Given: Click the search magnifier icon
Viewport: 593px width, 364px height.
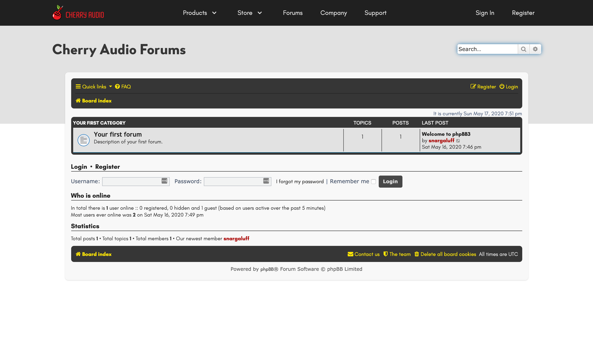Looking at the screenshot, I should pos(523,49).
